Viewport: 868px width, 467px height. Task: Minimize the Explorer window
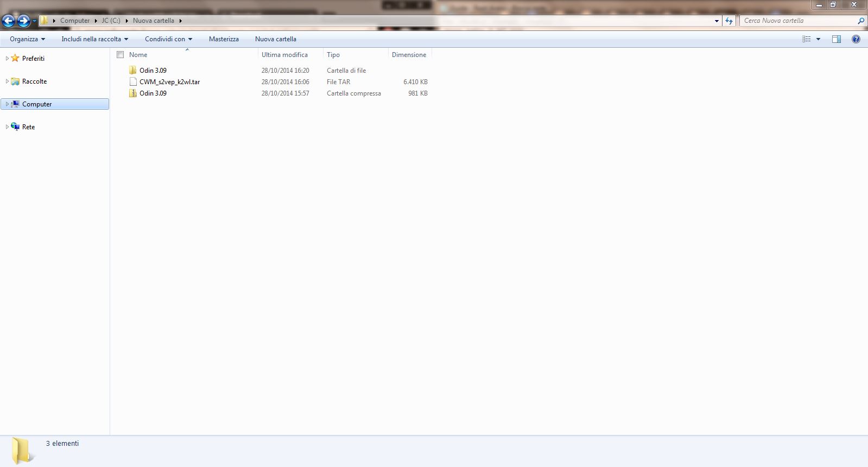pos(819,5)
